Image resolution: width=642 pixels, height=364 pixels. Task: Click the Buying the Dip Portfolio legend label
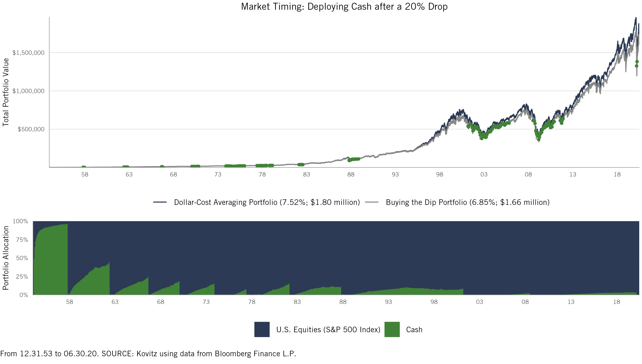[x=468, y=202]
